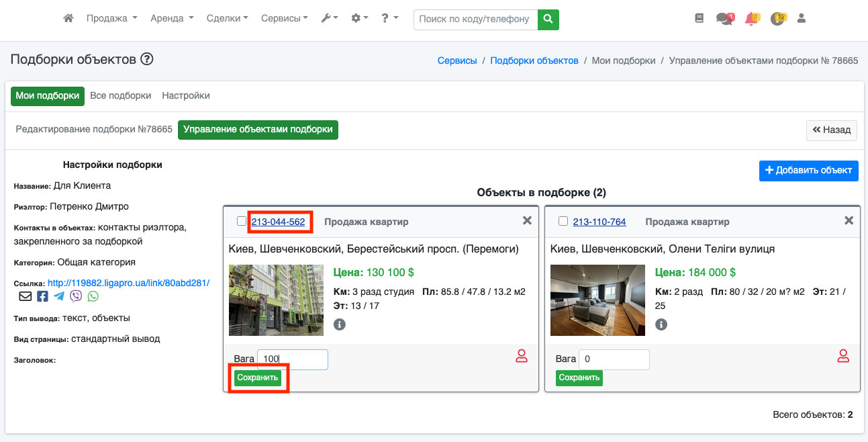Viewport: 868px width, 442px height.
Task: Open the red bell notifications
Action: 752,19
